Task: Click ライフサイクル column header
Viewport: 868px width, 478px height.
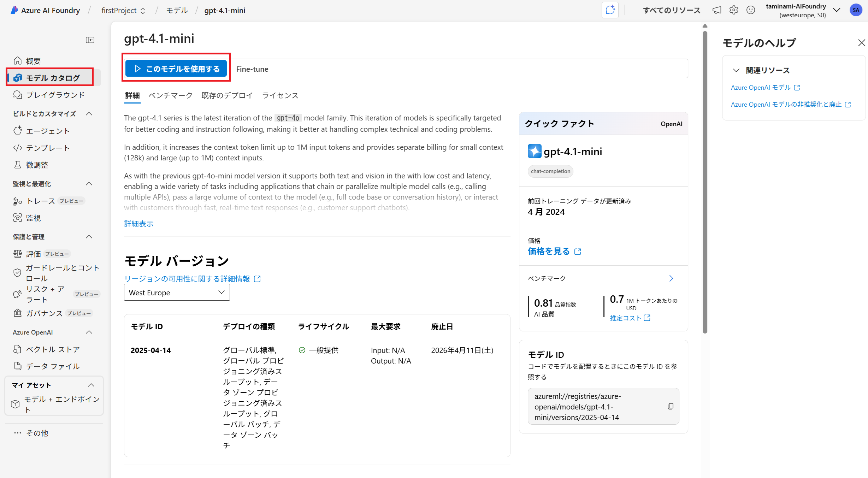Action: tap(324, 326)
